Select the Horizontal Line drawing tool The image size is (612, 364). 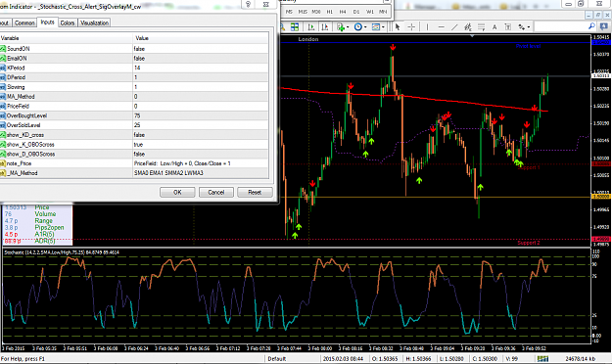[441, 27]
